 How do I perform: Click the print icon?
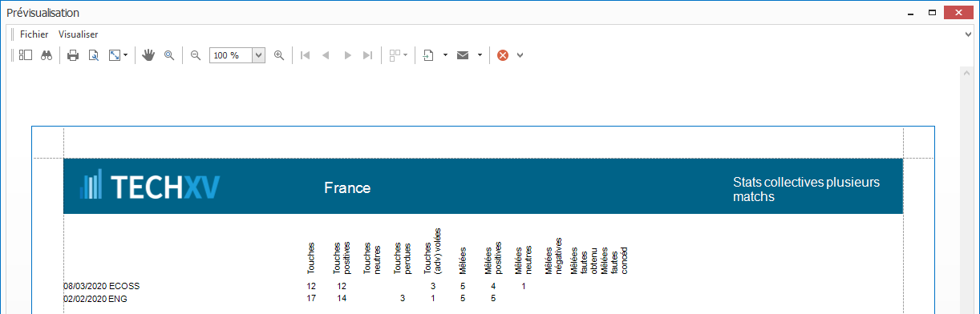click(73, 55)
